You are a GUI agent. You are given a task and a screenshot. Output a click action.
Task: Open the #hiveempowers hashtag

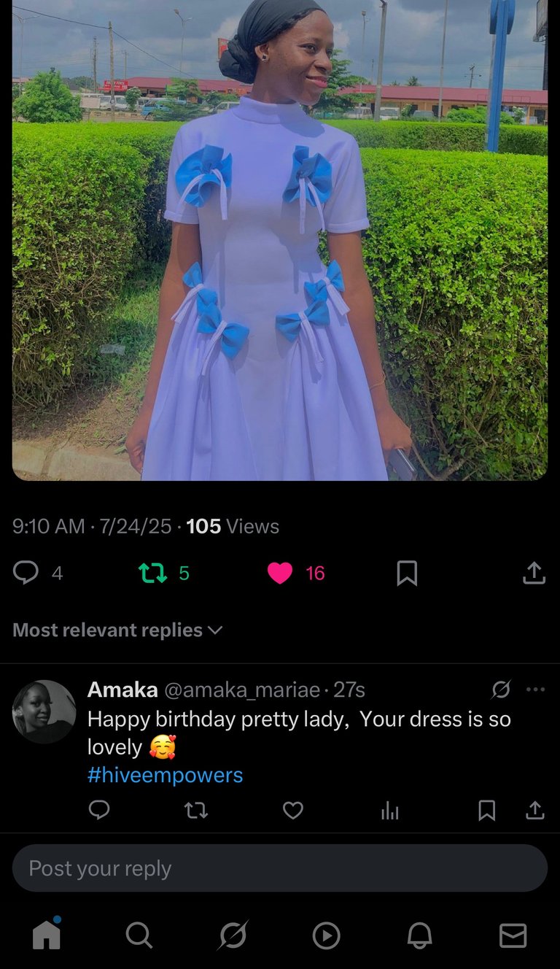165,775
